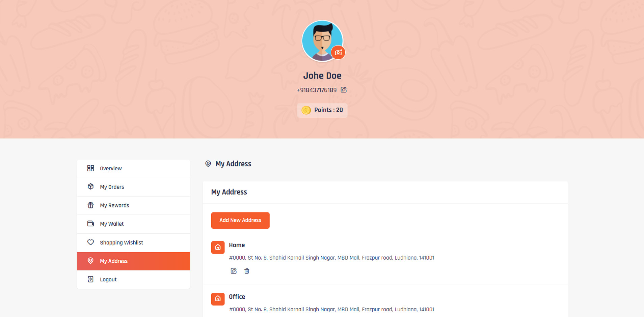Go to Shopping Wishlist menu item
The image size is (644, 317).
122,242
